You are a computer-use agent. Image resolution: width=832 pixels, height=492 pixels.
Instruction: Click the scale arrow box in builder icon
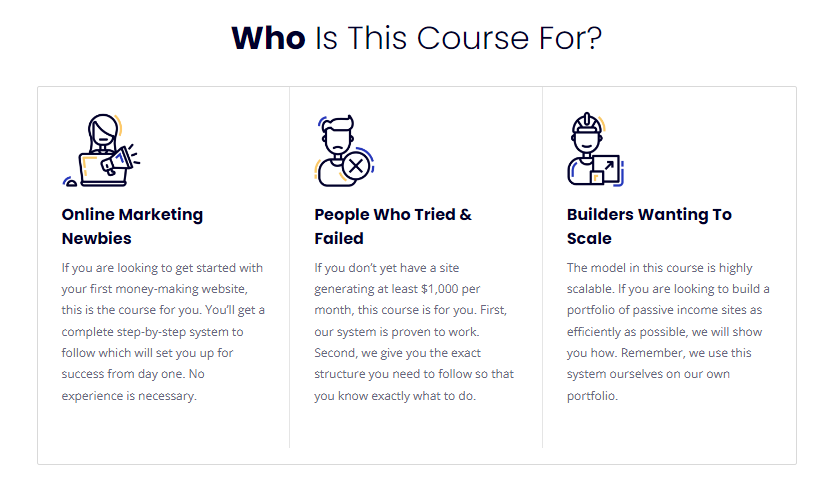(605, 169)
